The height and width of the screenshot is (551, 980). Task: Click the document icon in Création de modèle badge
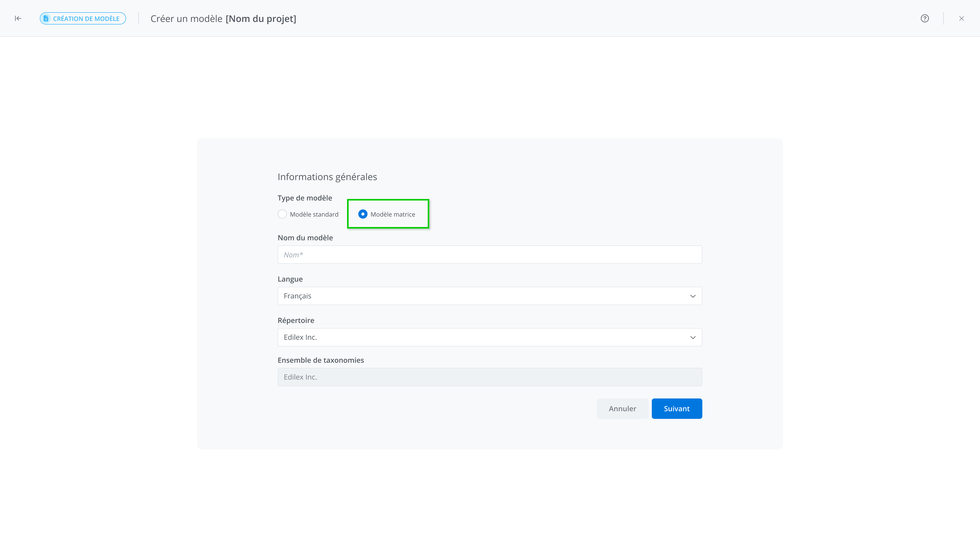(x=46, y=18)
